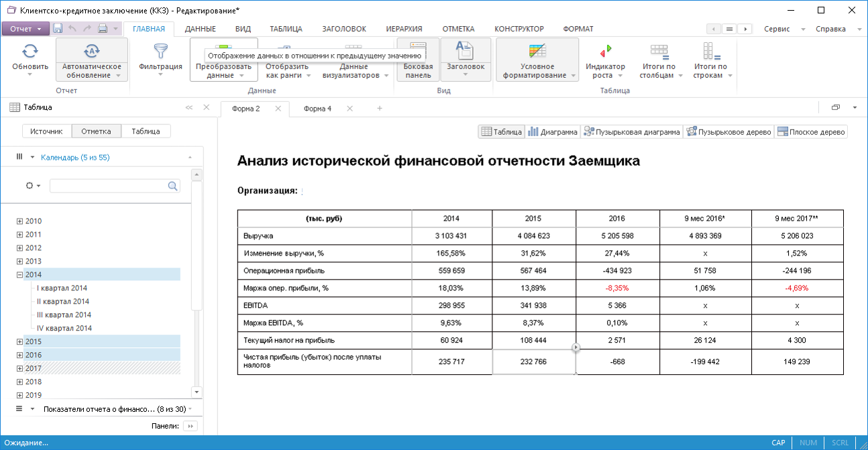Click the calendar tree scrollbar down arrow
This screenshot has height=450, width=868.
197,392
